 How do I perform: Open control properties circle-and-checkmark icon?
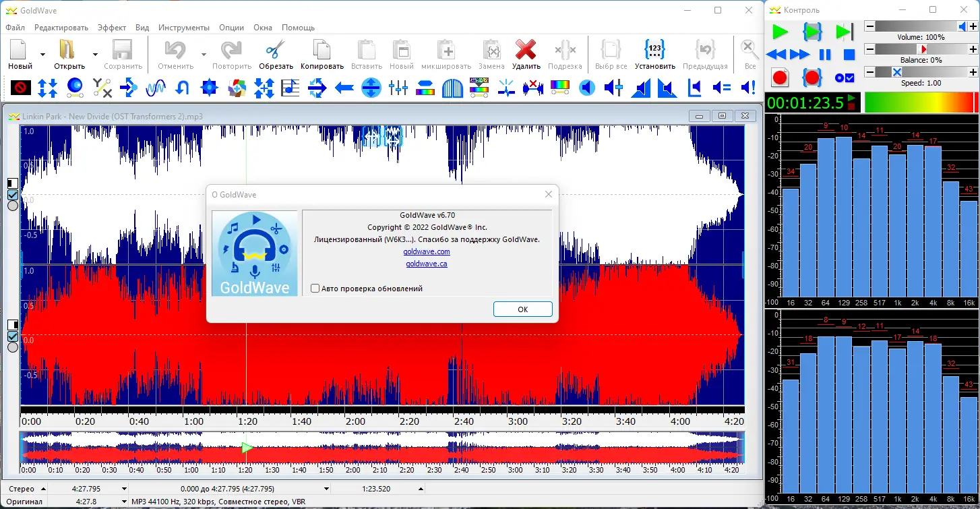tap(845, 78)
